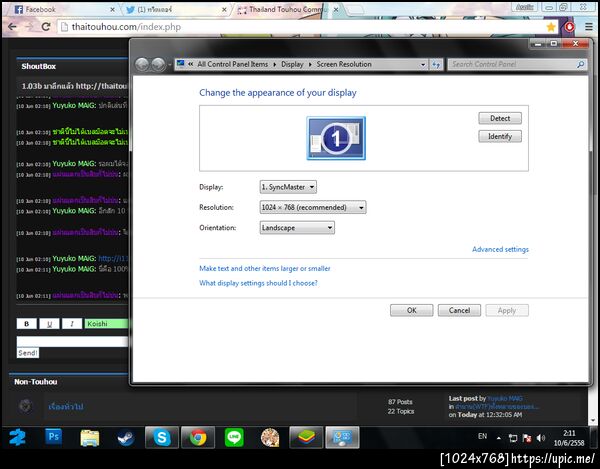Open LINE from taskbar
The image size is (600, 469).
[x=234, y=437]
